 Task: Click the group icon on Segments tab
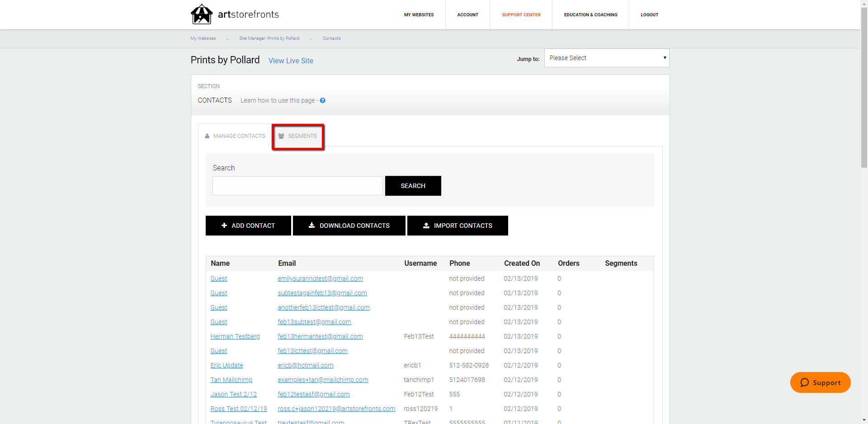(281, 136)
